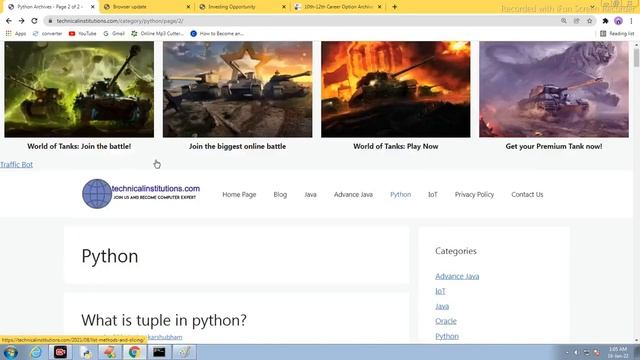Open the Python taskbar icon
This screenshot has height=360, width=640.
pyautogui.click(x=85, y=352)
